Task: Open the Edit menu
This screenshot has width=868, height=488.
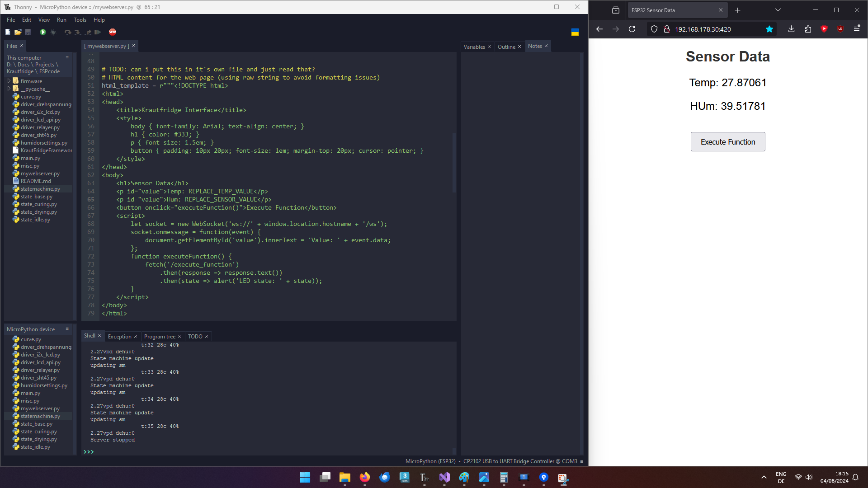Action: [x=27, y=20]
